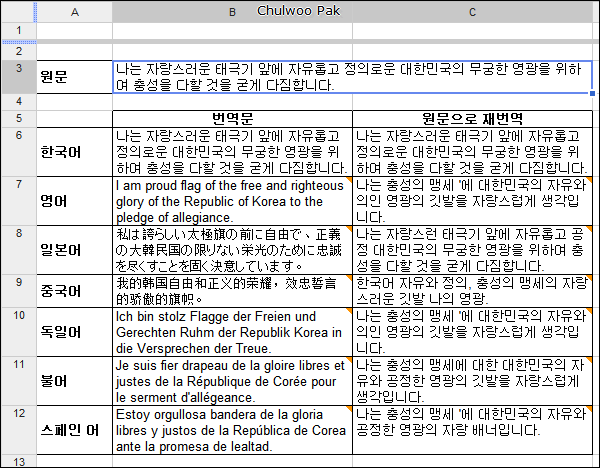Select column B header
Image resolution: width=600 pixels, height=468 pixels.
point(232,12)
